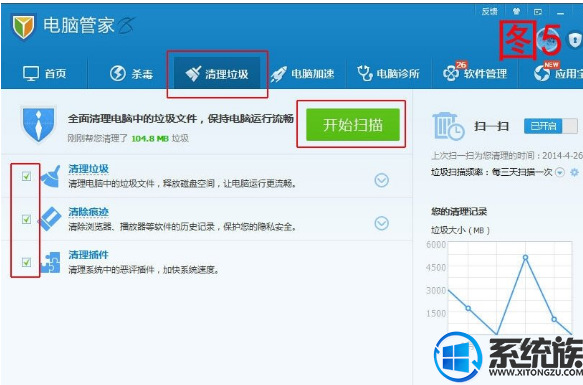Switch to the 杀毒 antivirus tab
This screenshot has height=385, width=583.
click(x=131, y=74)
